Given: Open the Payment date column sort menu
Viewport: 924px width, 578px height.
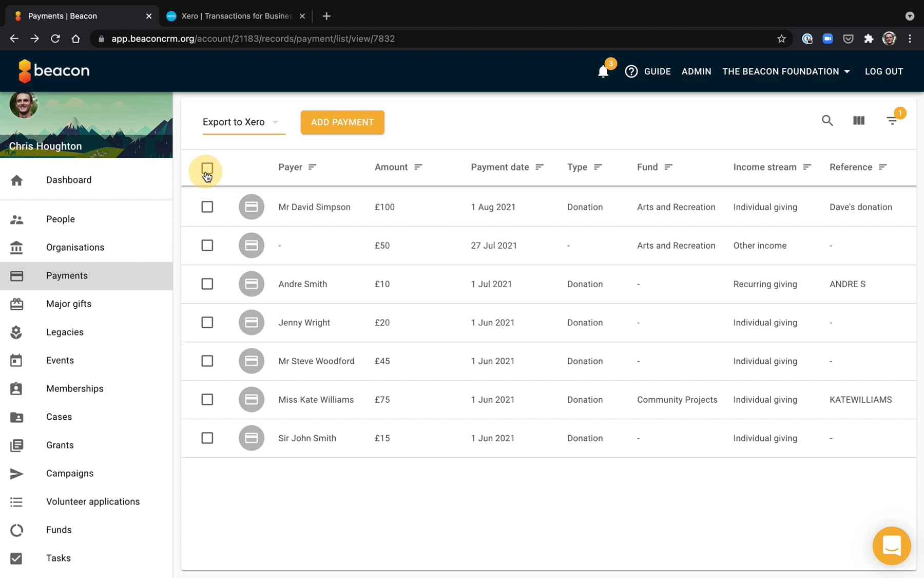Looking at the screenshot, I should pos(540,167).
